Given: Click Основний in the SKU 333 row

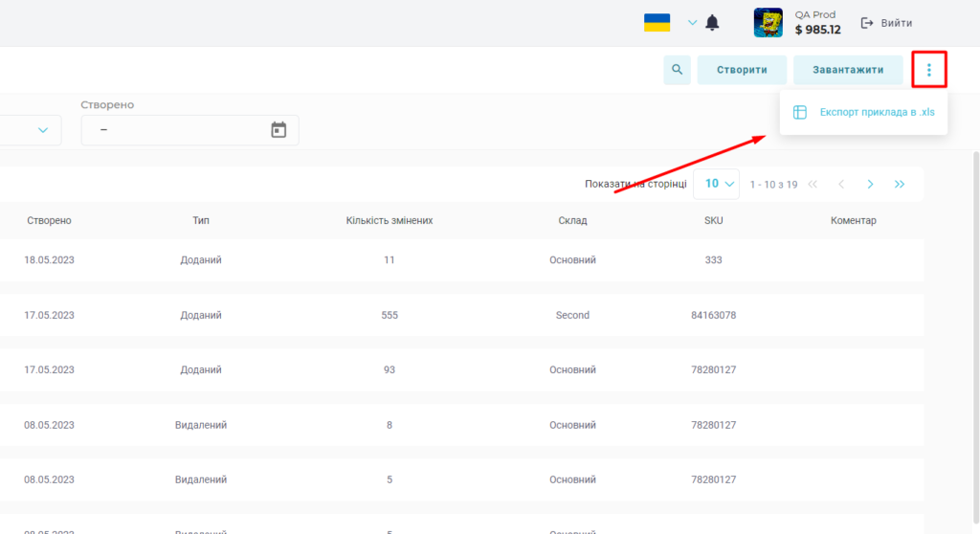Looking at the screenshot, I should tap(572, 260).
